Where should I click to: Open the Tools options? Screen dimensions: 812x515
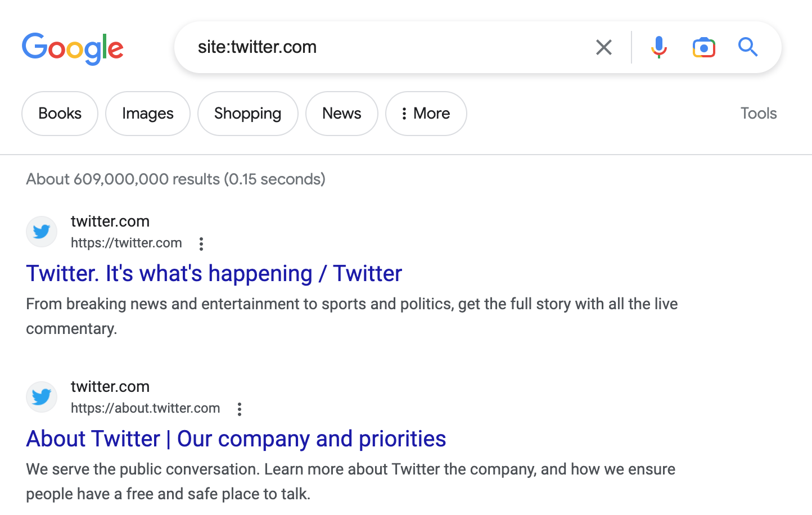pos(758,114)
